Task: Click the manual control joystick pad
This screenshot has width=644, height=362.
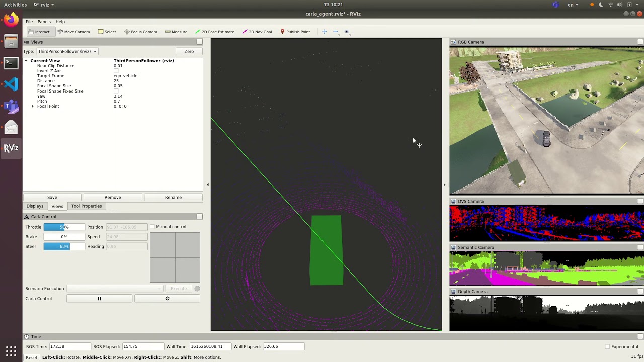Action: point(175,257)
